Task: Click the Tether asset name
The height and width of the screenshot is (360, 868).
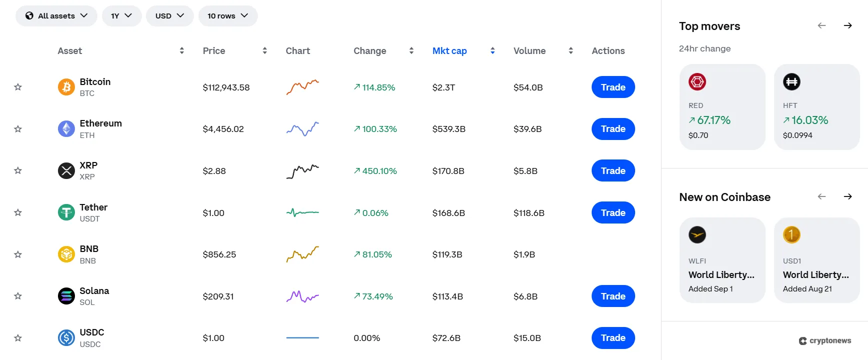Action: click(x=93, y=207)
